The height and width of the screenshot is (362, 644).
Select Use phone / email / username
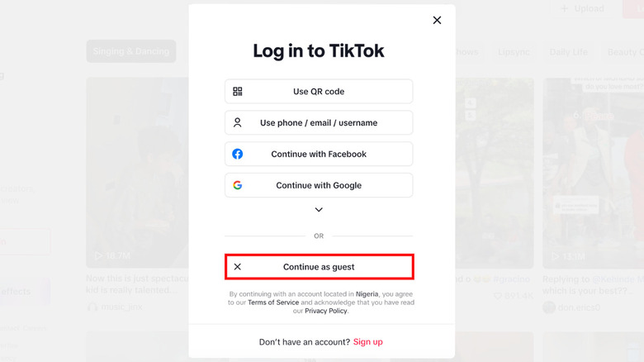pos(319,122)
